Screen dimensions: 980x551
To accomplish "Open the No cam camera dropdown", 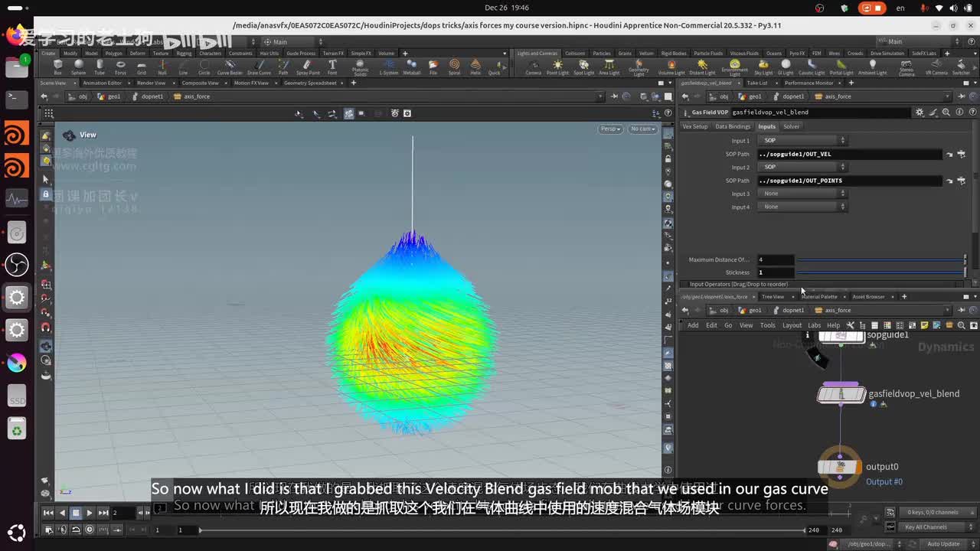I will (642, 129).
